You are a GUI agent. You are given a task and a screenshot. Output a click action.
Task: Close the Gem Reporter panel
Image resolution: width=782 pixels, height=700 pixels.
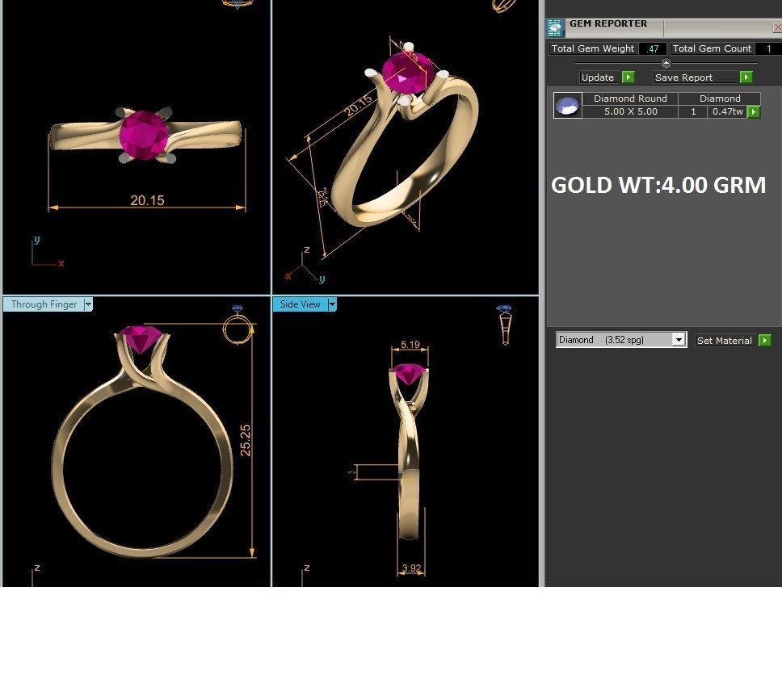pos(777,27)
